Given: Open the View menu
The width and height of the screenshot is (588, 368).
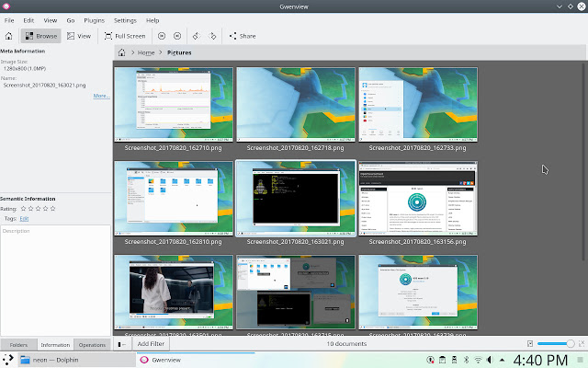Looking at the screenshot, I should (x=51, y=20).
